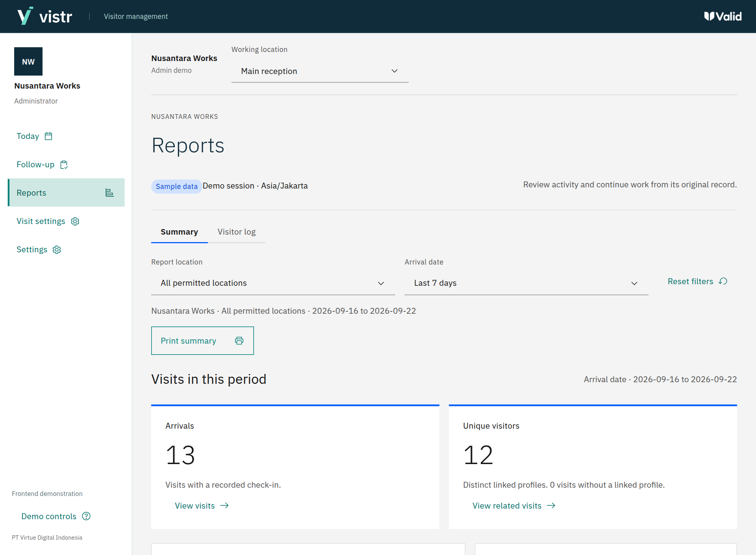Screen dimensions: 756x555
Task: Click arrow icon next to View visits
Action: [x=224, y=506]
